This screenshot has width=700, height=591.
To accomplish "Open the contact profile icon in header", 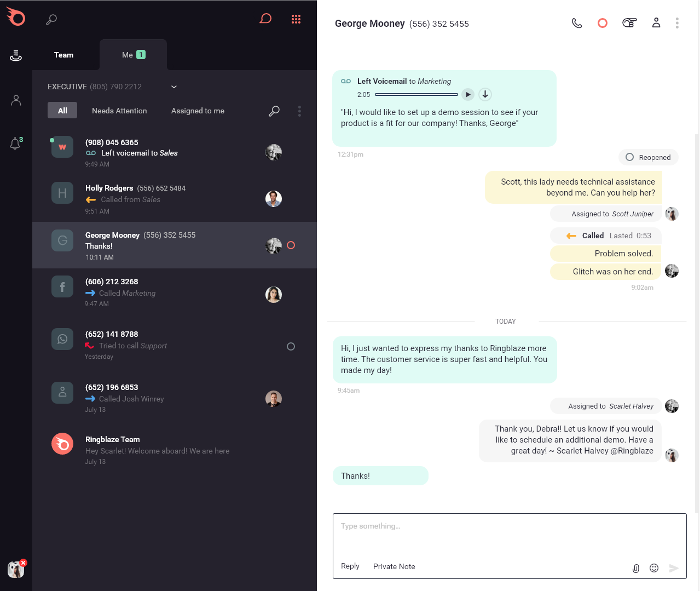I will pyautogui.click(x=656, y=23).
